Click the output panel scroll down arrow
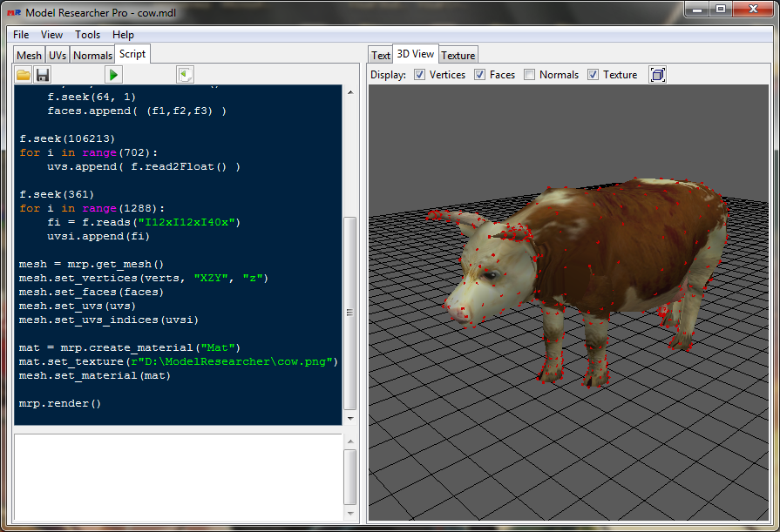Image resolution: width=780 pixels, height=532 pixels. click(x=350, y=514)
